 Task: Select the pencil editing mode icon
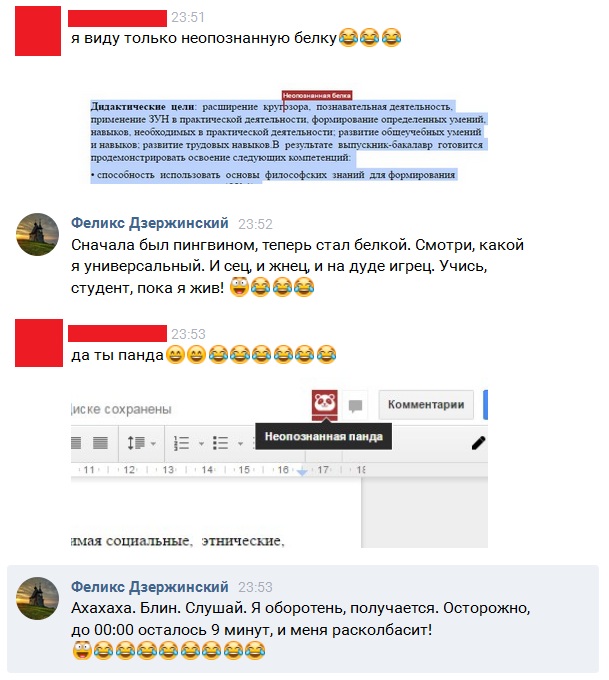(x=478, y=443)
